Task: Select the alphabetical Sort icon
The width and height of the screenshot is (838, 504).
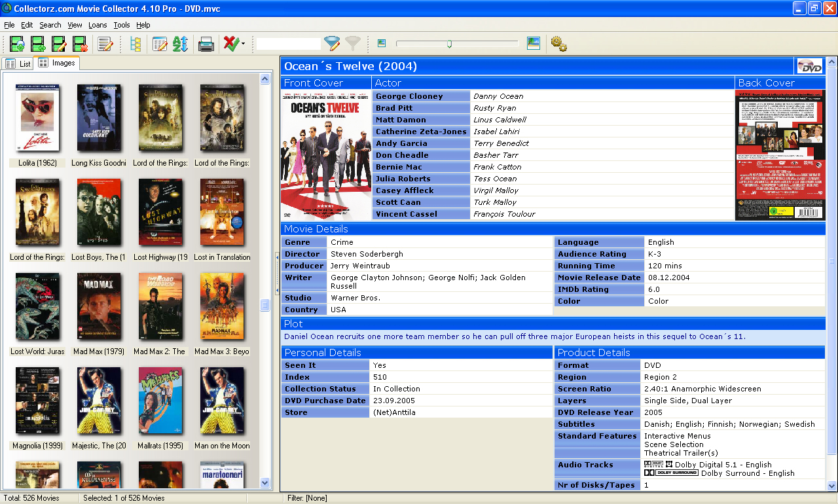Action: (180, 44)
